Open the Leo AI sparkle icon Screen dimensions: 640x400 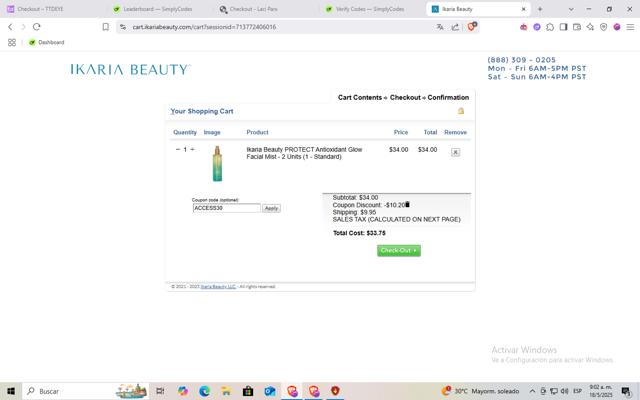click(x=590, y=27)
